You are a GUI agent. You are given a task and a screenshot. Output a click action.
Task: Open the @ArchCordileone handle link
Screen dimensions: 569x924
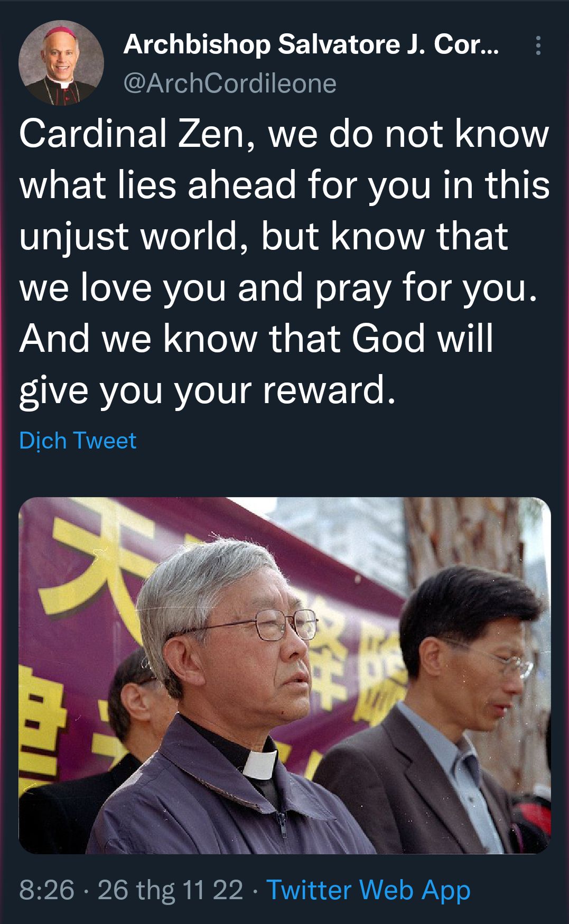[230, 83]
